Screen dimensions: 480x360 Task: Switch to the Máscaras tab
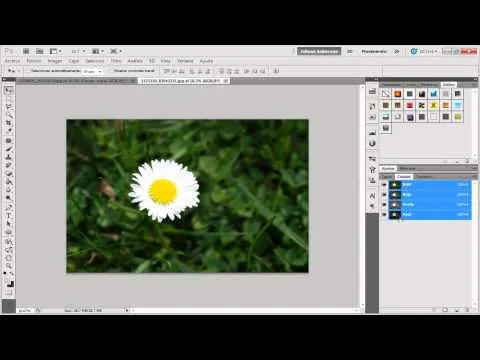(408, 168)
